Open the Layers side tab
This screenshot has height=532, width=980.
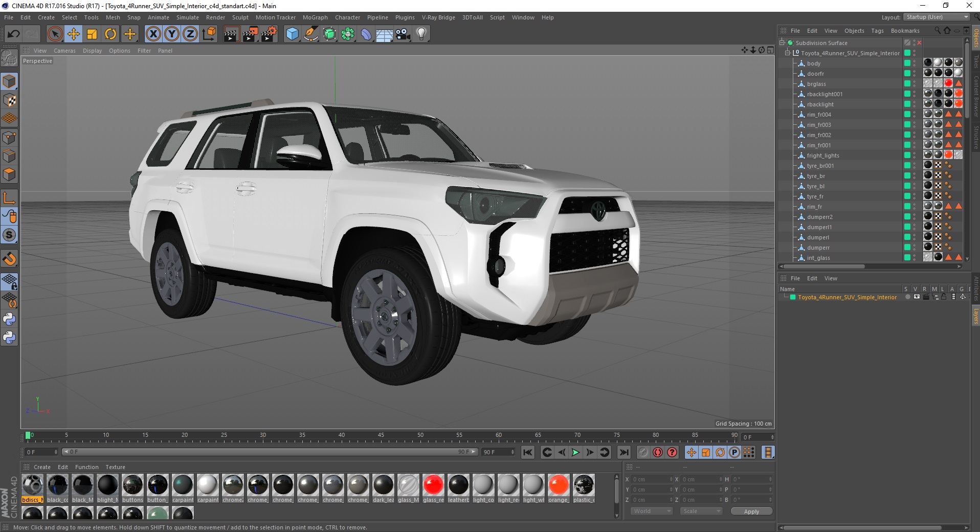click(x=975, y=317)
